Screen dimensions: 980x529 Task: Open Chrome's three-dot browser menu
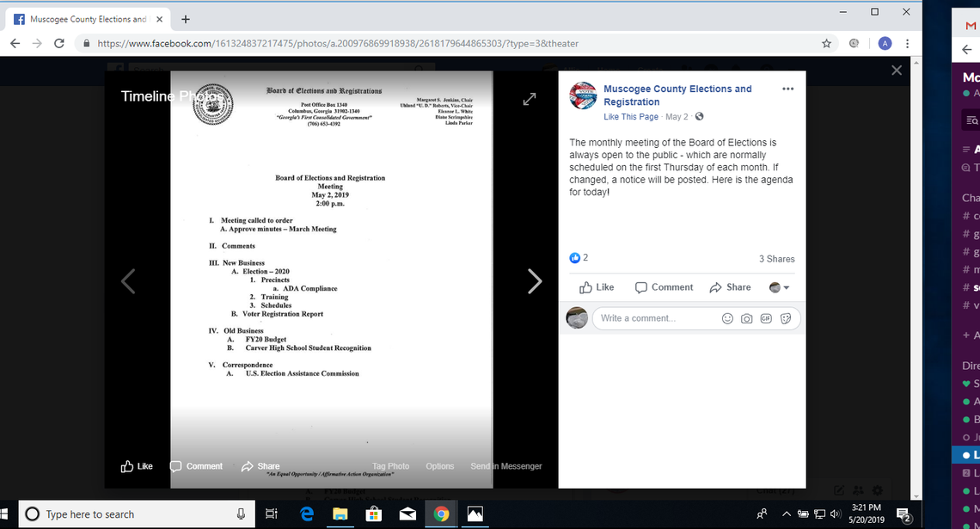(908, 43)
